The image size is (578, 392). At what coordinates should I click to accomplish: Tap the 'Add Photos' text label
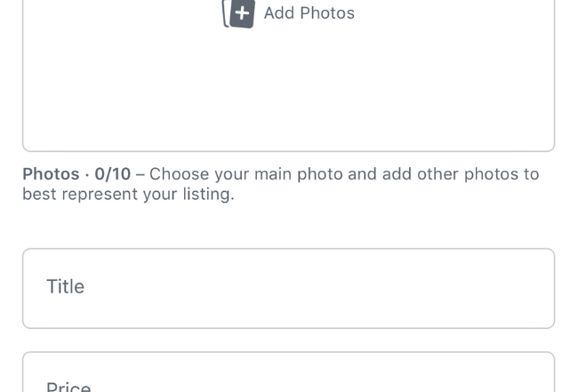click(309, 13)
